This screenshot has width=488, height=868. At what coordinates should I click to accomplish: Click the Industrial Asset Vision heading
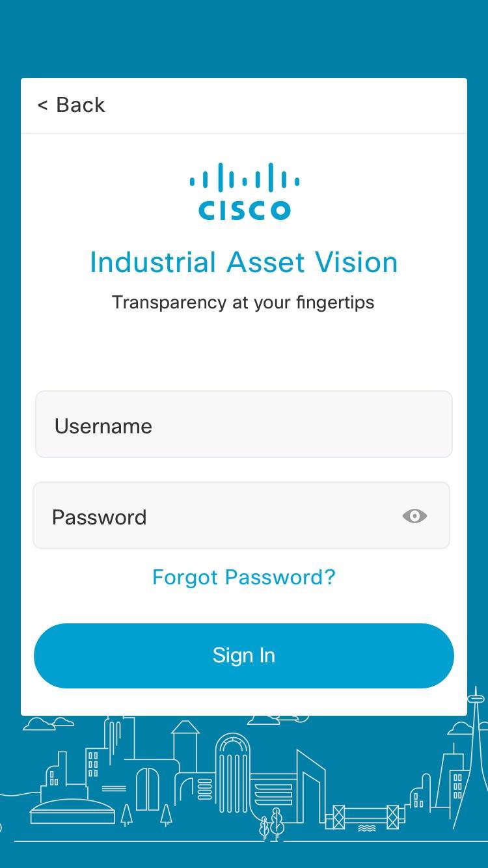pos(244,262)
